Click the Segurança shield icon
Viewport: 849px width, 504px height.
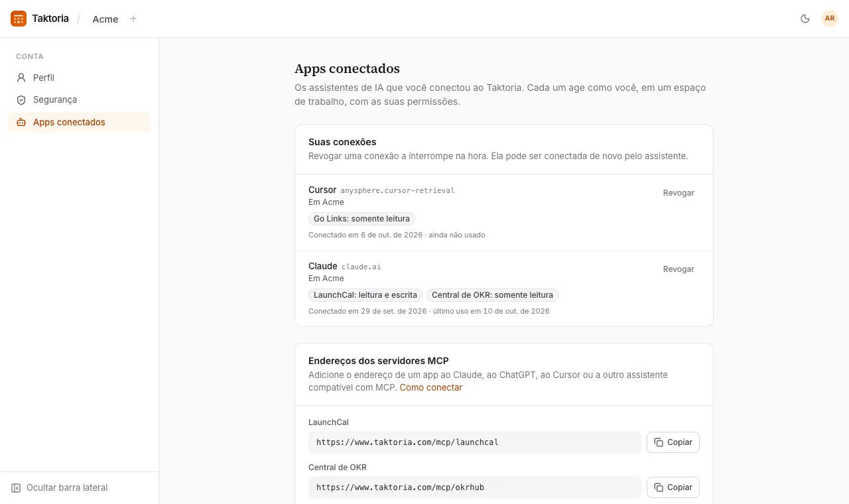point(21,99)
